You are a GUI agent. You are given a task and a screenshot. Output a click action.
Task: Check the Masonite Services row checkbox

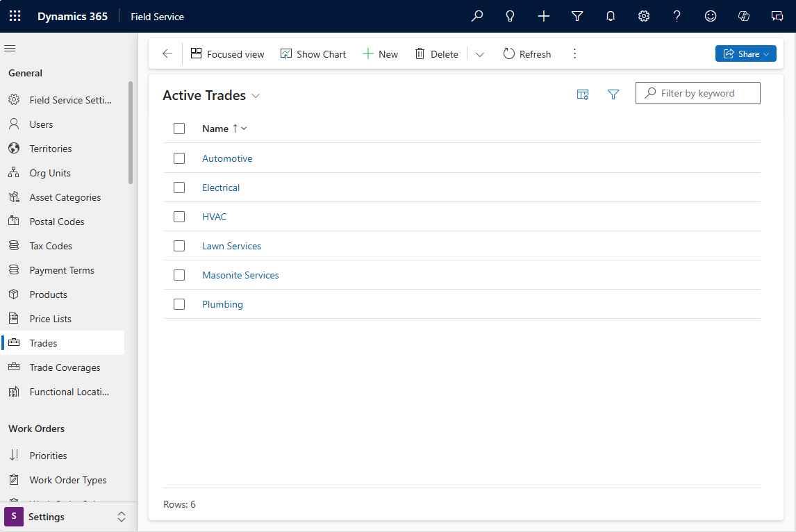[x=179, y=275]
